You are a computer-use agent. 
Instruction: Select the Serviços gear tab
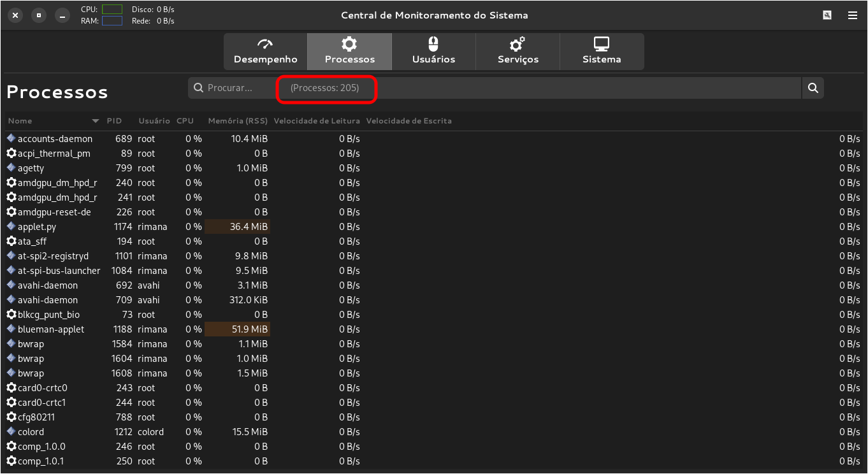coord(517,52)
